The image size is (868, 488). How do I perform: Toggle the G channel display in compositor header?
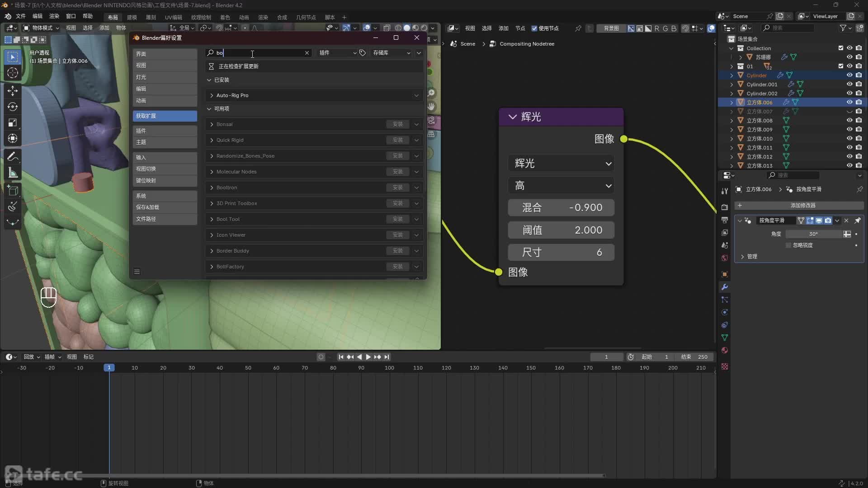[665, 28]
